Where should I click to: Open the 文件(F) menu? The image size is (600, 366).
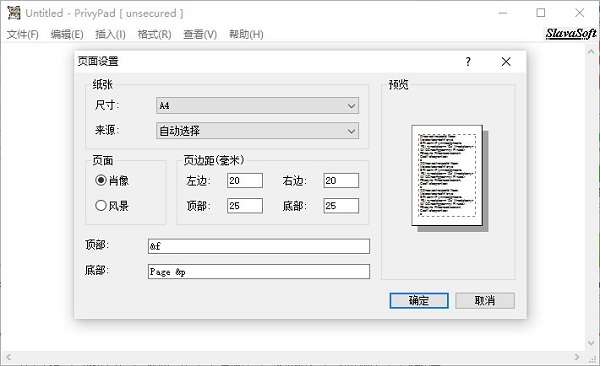23,34
